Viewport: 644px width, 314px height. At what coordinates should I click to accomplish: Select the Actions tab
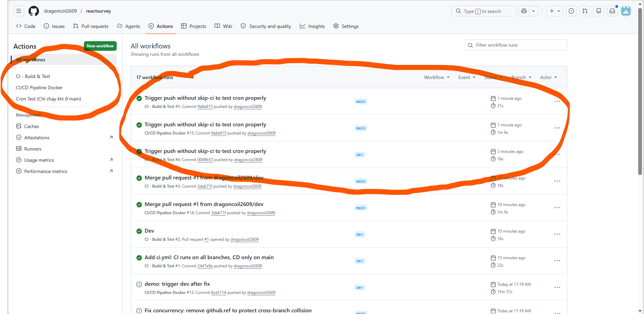tap(161, 26)
